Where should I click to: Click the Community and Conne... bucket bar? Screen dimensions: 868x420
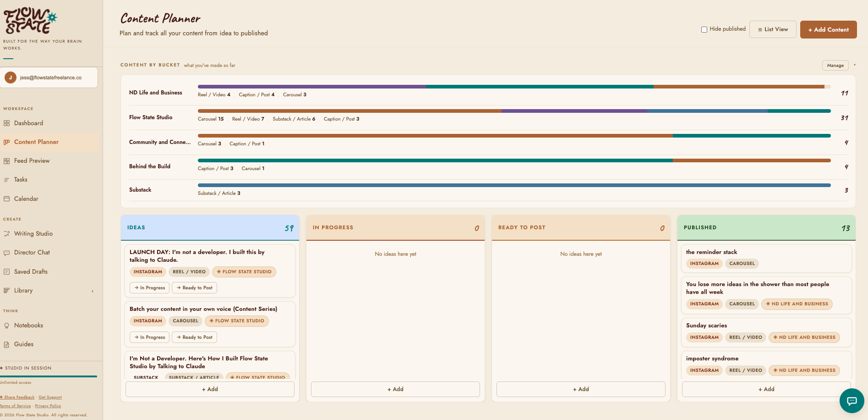tap(514, 136)
